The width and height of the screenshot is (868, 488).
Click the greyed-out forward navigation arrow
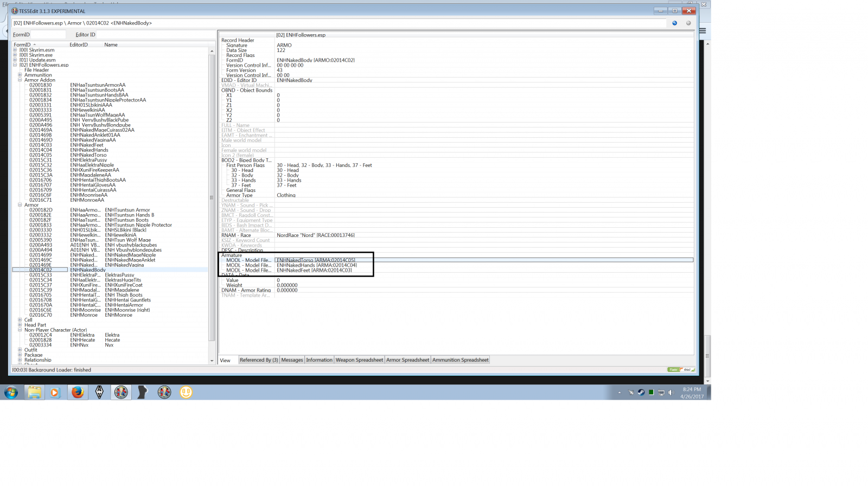(x=688, y=23)
